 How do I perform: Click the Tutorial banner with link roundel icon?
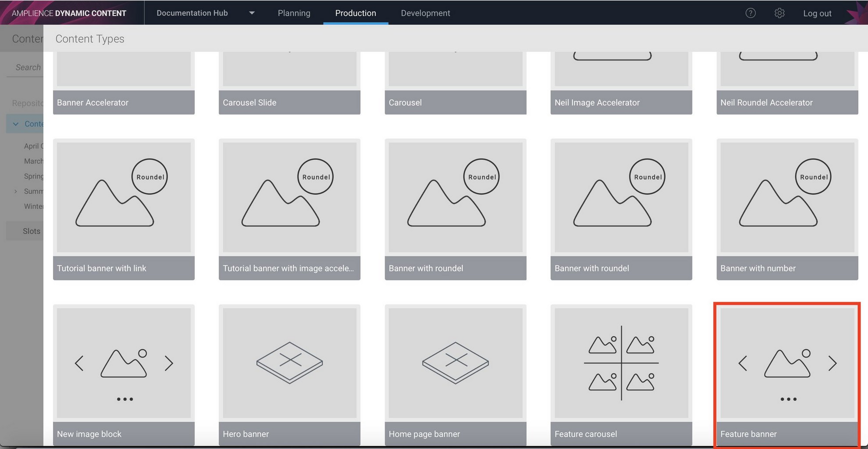121,193
